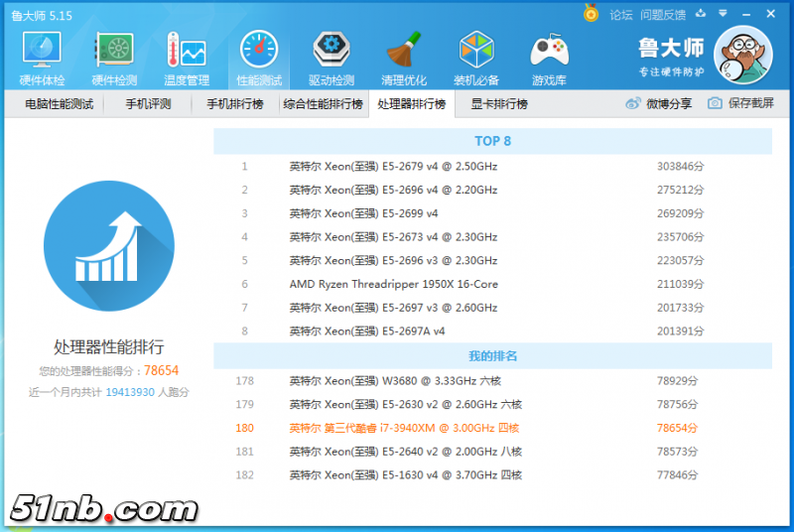The width and height of the screenshot is (794, 532).
Task: Click Xeon E5-2696 v3 @ 2.30GHz row
Action: tap(492, 261)
